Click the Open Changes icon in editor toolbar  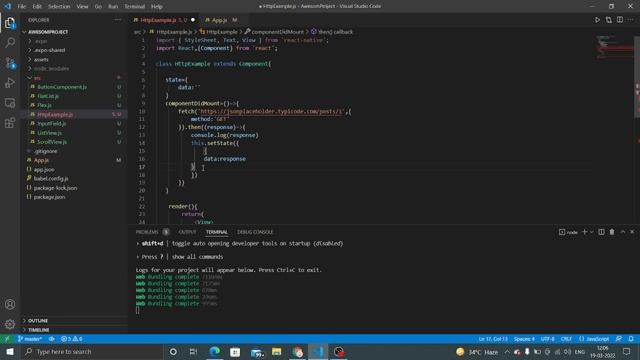(x=609, y=20)
